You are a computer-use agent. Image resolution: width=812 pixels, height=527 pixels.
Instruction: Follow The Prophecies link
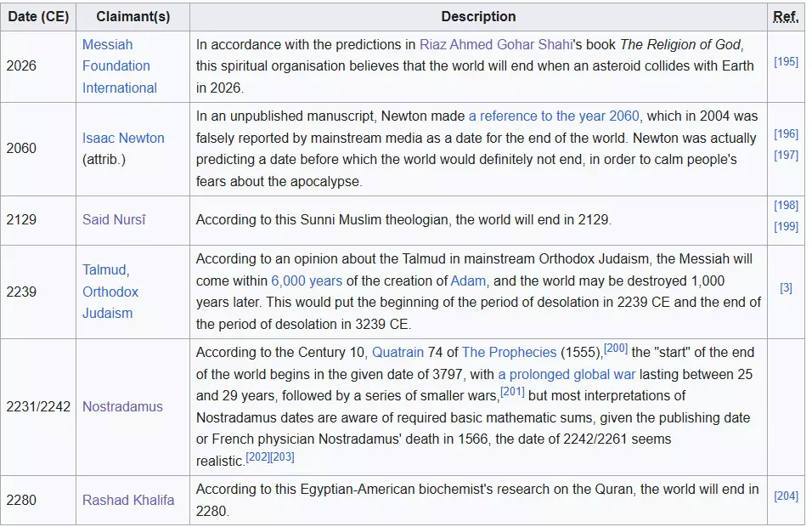(509, 353)
